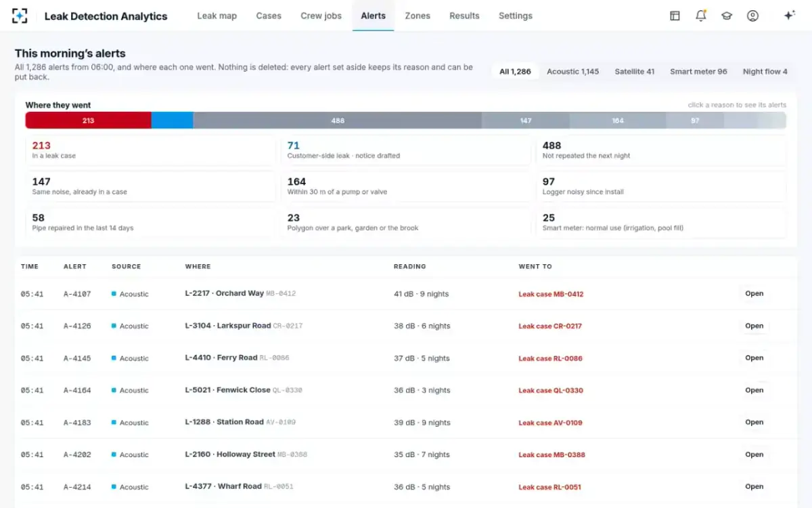The height and width of the screenshot is (508, 812).
Task: Click the ALERT column header
Action: pos(75,267)
